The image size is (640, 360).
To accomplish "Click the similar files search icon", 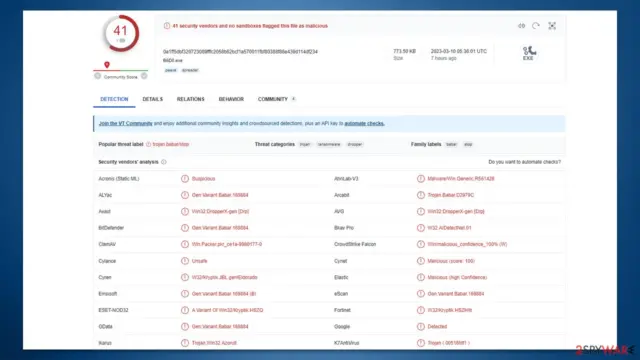I will point(521,26).
